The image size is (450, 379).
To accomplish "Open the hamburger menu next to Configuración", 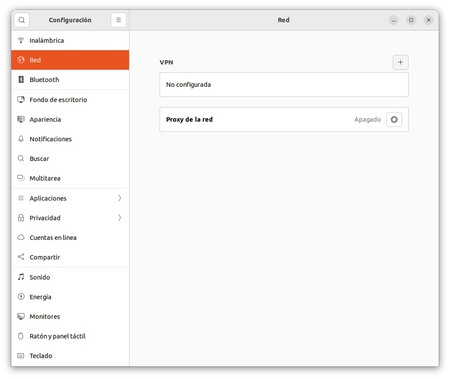I will (118, 20).
